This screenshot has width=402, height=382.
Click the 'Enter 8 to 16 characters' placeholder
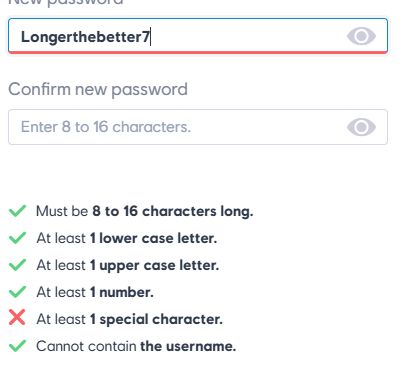tap(106, 127)
